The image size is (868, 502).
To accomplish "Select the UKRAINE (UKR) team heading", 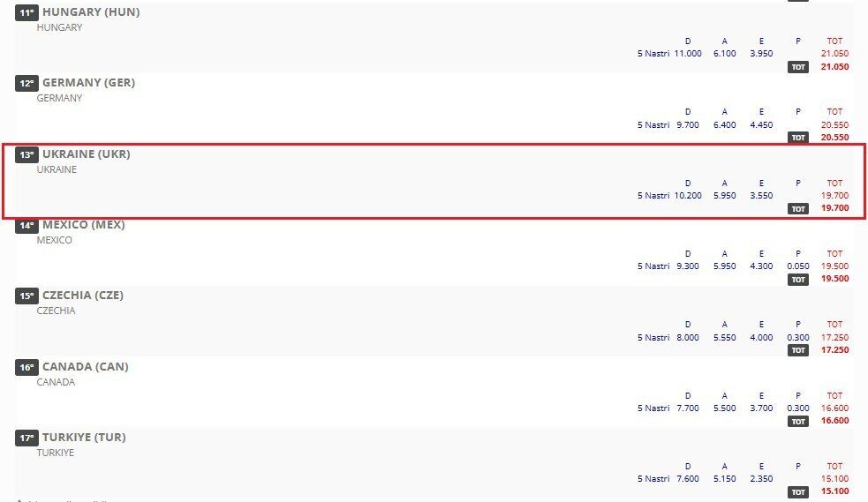I will 87,154.
